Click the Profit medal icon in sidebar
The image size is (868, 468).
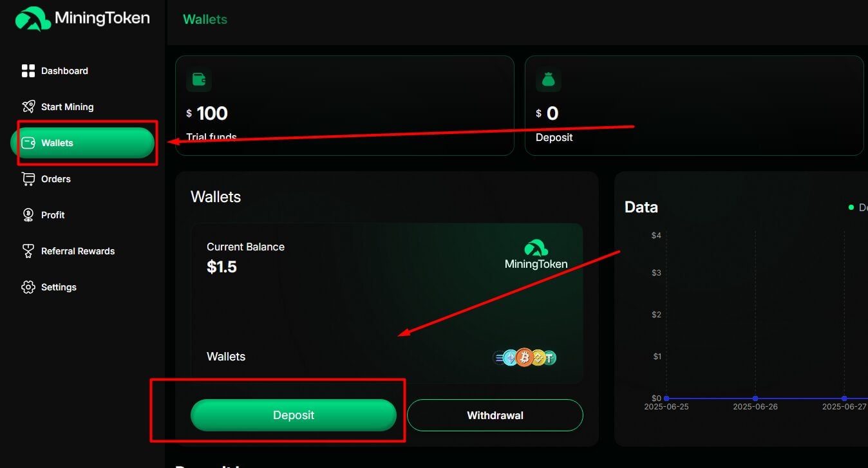click(28, 214)
